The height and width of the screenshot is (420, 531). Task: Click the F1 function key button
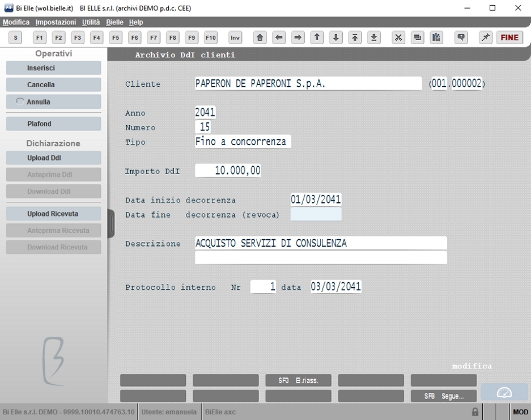[x=40, y=37]
